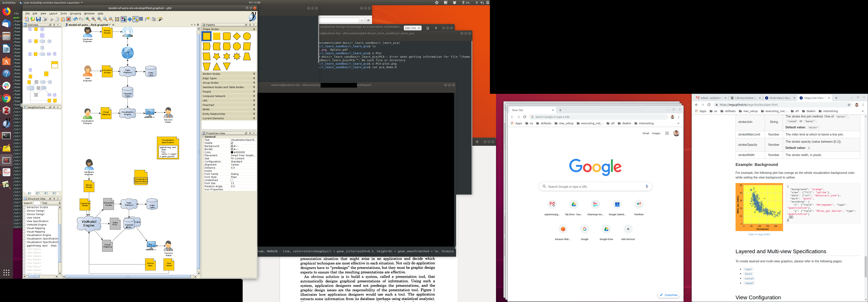Click the Customise button on New Tab

click(x=668, y=295)
